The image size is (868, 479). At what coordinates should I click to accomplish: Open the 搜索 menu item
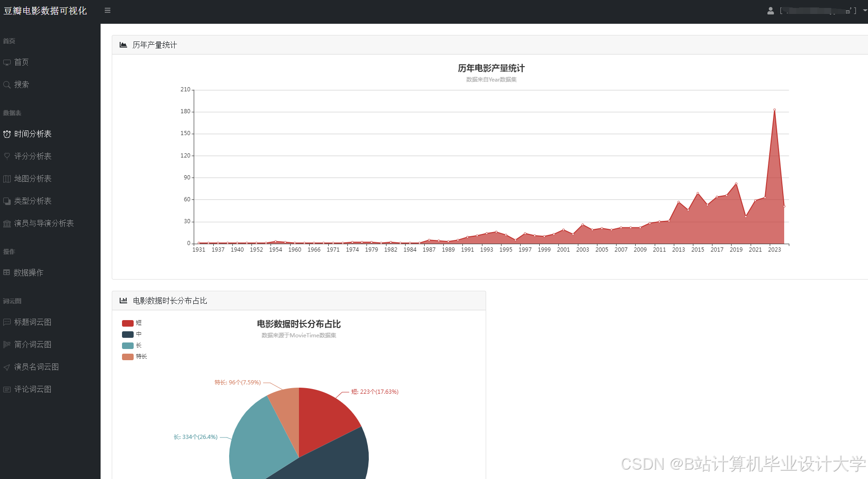[21, 85]
